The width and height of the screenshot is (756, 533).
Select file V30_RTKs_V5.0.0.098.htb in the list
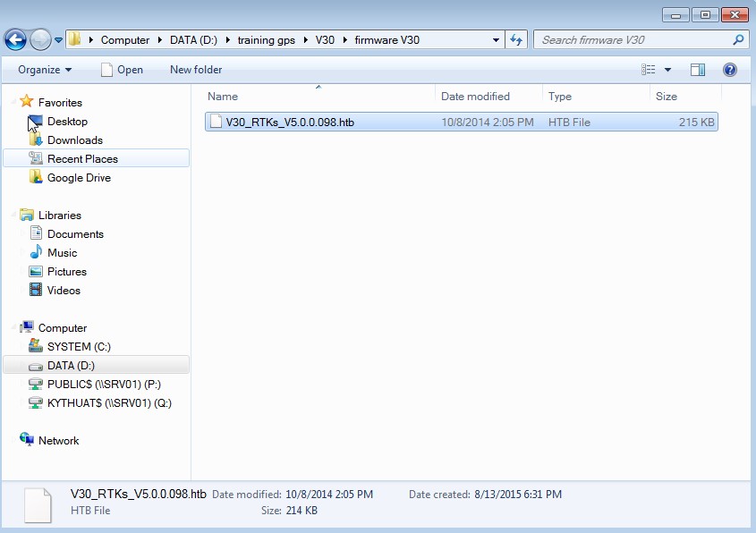462,122
